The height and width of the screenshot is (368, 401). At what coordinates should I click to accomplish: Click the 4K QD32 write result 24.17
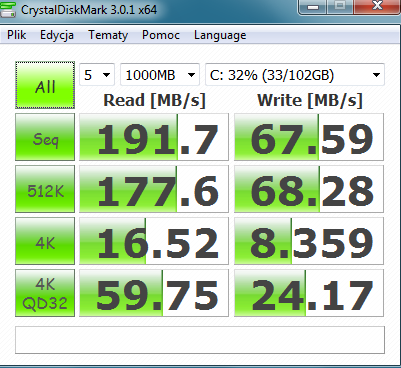tap(309, 293)
